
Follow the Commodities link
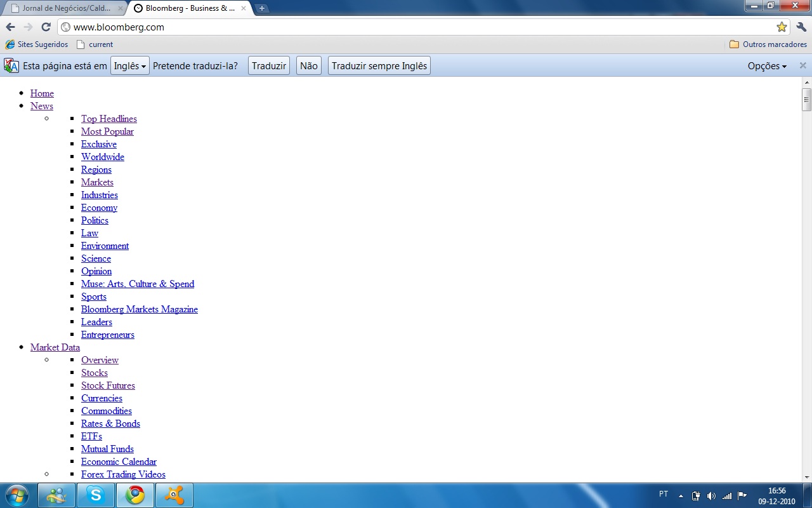[x=107, y=411]
